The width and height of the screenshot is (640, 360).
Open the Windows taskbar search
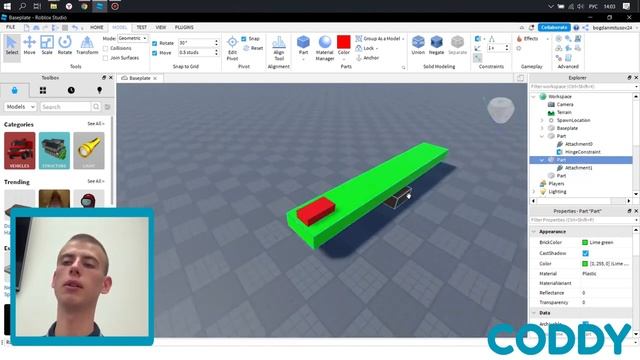pyautogui.click(x=22, y=6)
